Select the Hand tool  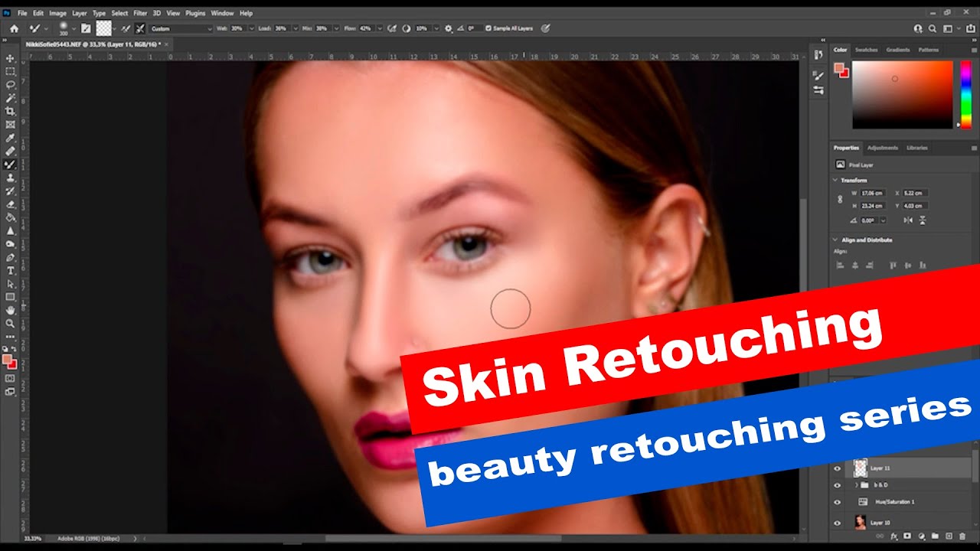11,310
